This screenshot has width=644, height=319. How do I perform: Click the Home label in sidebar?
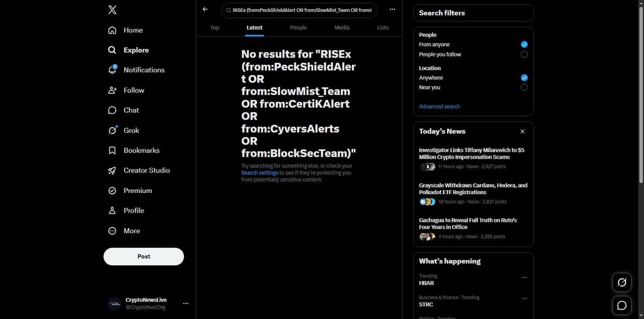tap(133, 30)
